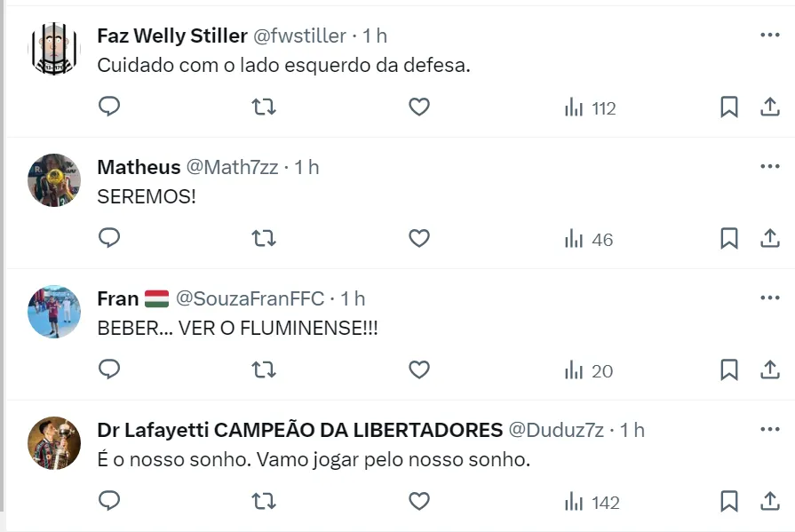Share the "SEREMOS!" tweet
795x532 pixels.
[769, 239]
